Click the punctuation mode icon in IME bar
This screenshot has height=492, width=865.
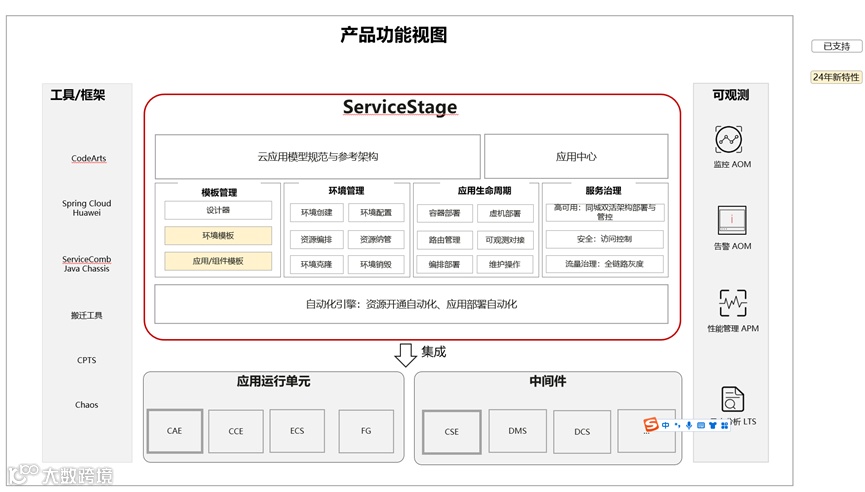click(677, 425)
